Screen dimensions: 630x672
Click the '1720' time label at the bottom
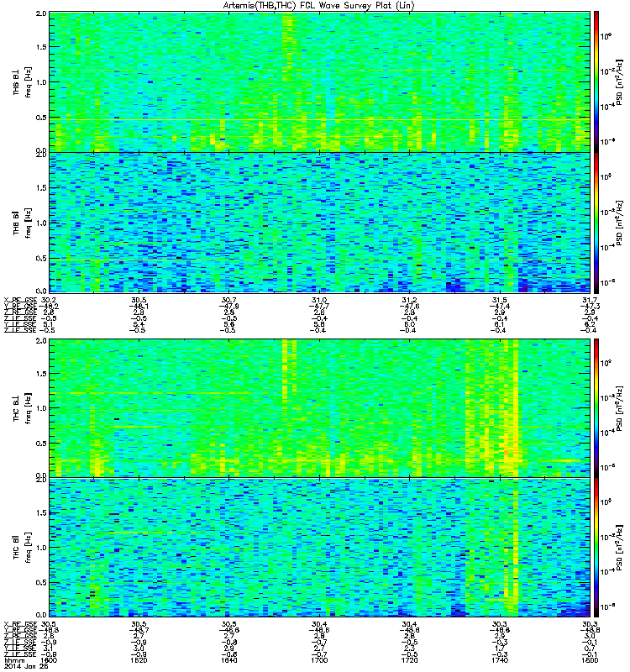409,660
